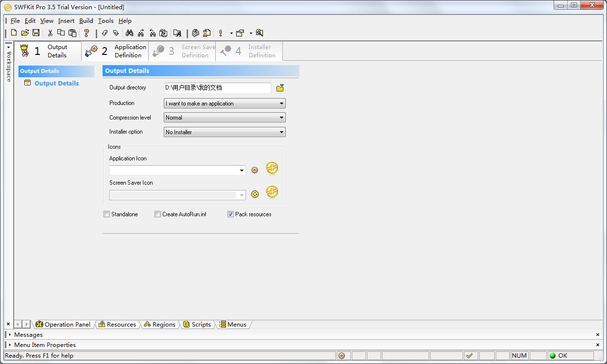Enable the Create AutoRun.inf checkbox
Viewport: 607px width, 364px height.
tap(157, 214)
